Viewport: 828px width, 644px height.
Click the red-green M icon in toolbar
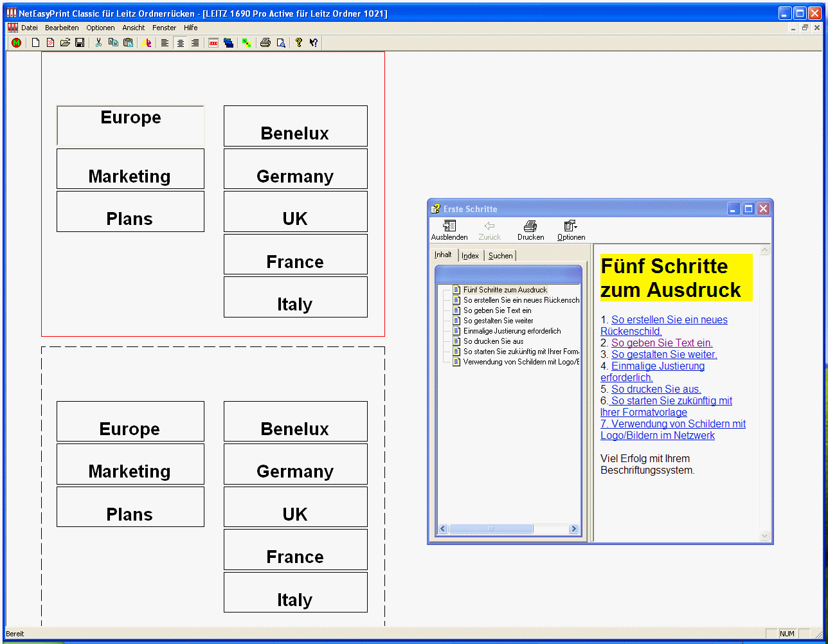pyautogui.click(x=16, y=42)
